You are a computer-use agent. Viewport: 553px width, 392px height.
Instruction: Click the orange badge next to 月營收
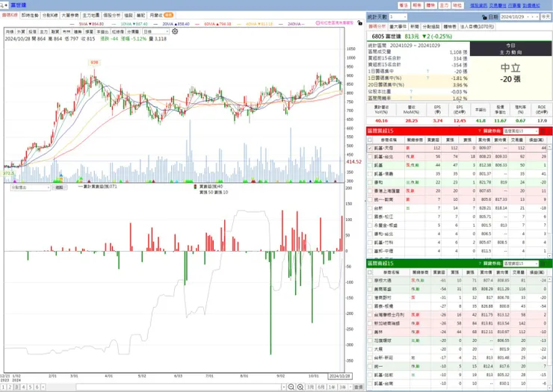169,15
